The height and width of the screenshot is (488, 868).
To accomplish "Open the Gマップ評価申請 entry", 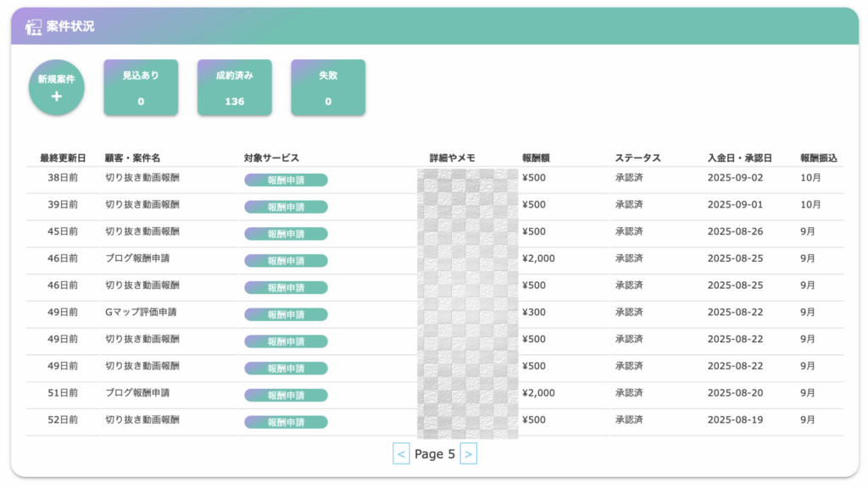I will click(141, 312).
